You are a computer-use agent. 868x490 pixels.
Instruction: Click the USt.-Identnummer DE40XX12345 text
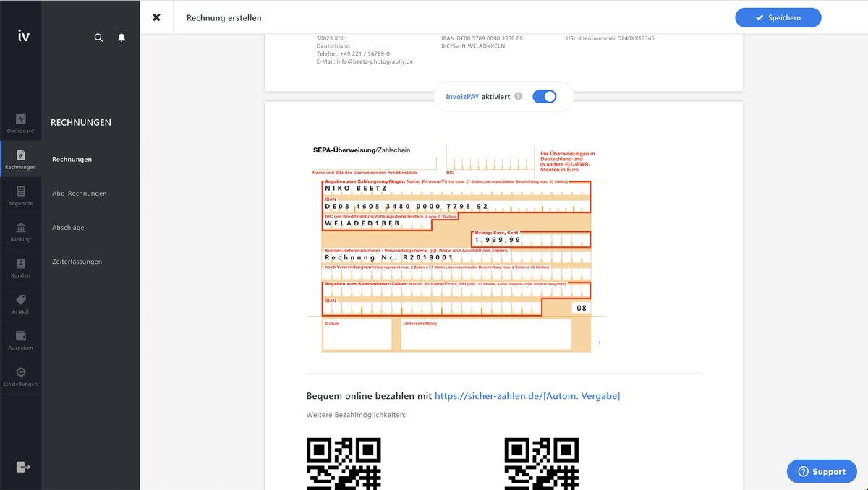click(610, 38)
